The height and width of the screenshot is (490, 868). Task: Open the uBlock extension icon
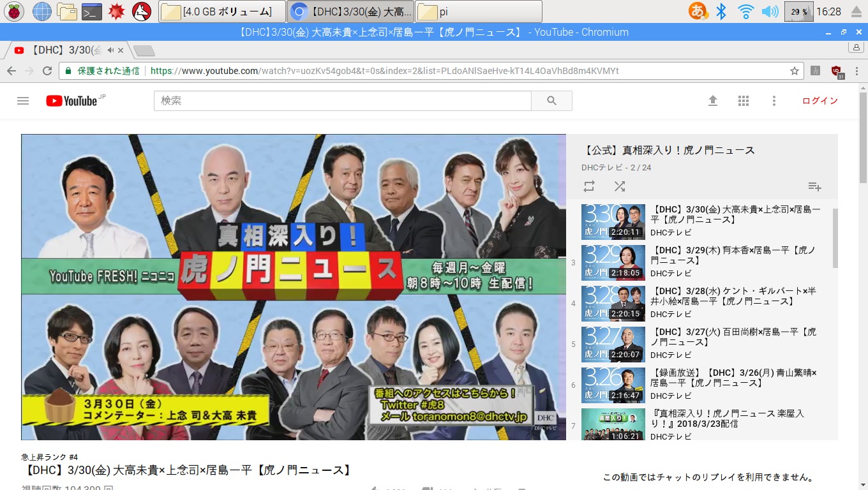pyautogui.click(x=837, y=71)
